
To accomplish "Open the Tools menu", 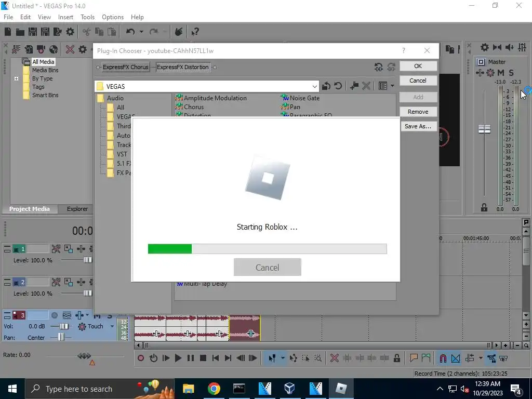I will pos(87,17).
